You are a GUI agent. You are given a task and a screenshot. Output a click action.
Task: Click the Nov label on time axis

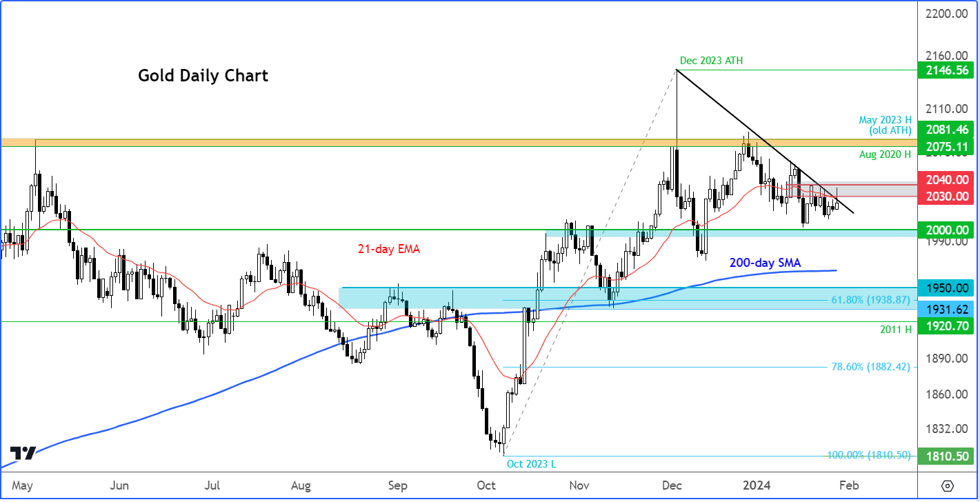pyautogui.click(x=579, y=485)
